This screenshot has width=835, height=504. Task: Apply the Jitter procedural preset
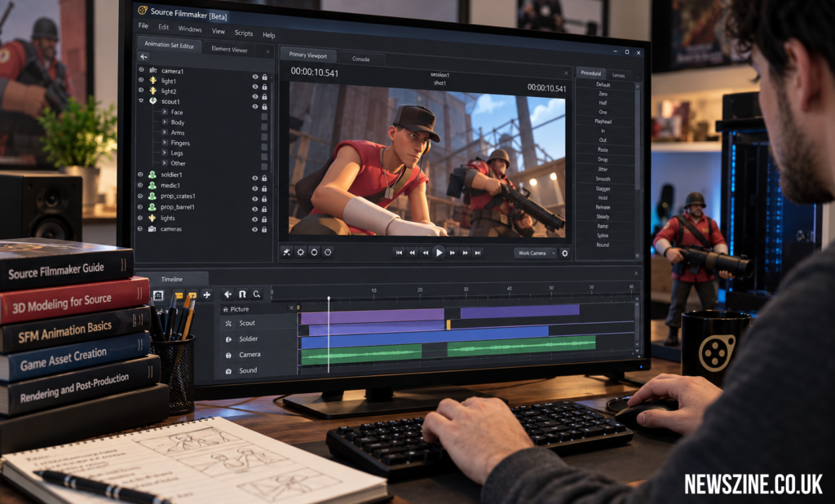click(x=603, y=169)
